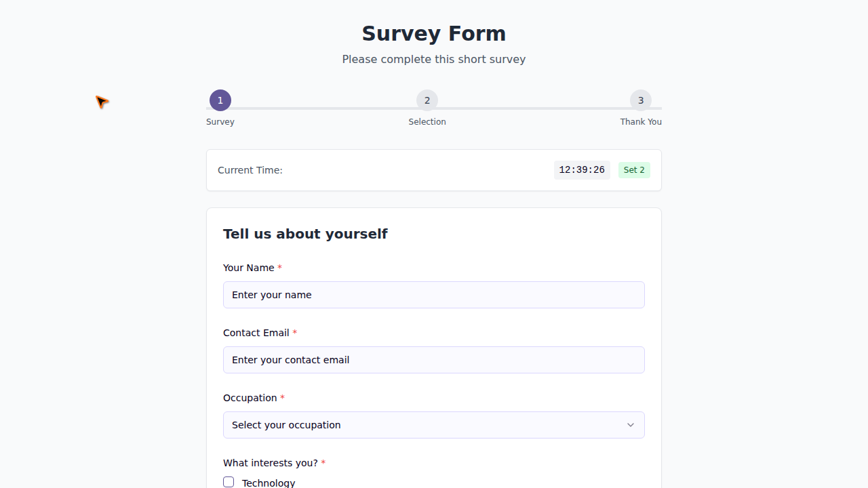868x488 pixels.
Task: Click the What interests you? label
Action: click(x=270, y=463)
